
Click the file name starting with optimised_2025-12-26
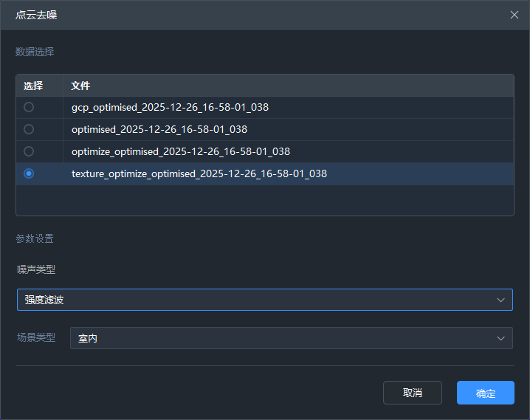tap(159, 129)
